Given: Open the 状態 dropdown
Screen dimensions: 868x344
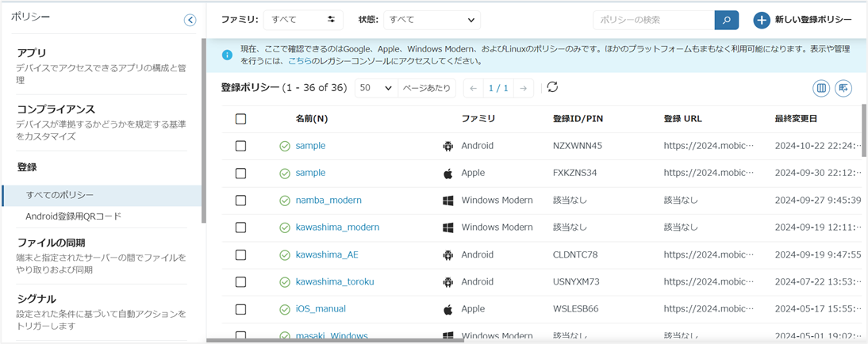Looking at the screenshot, I should pyautogui.click(x=432, y=20).
